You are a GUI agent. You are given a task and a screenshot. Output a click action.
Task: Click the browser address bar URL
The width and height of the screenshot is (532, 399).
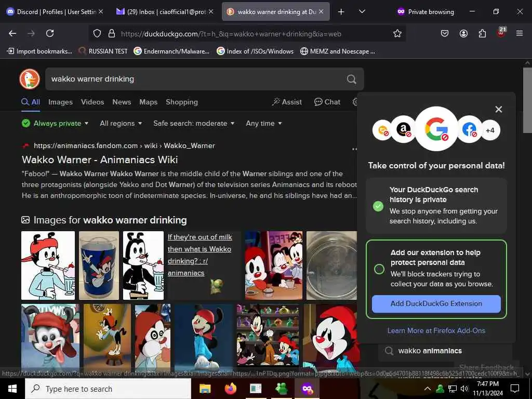click(x=231, y=34)
